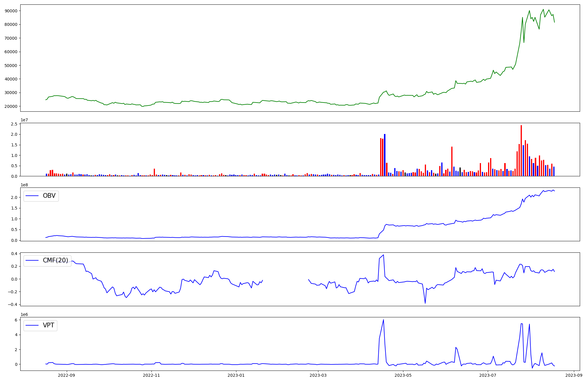Click the 2022-09 date tick label
The height and width of the screenshot is (382, 588).
click(67, 375)
